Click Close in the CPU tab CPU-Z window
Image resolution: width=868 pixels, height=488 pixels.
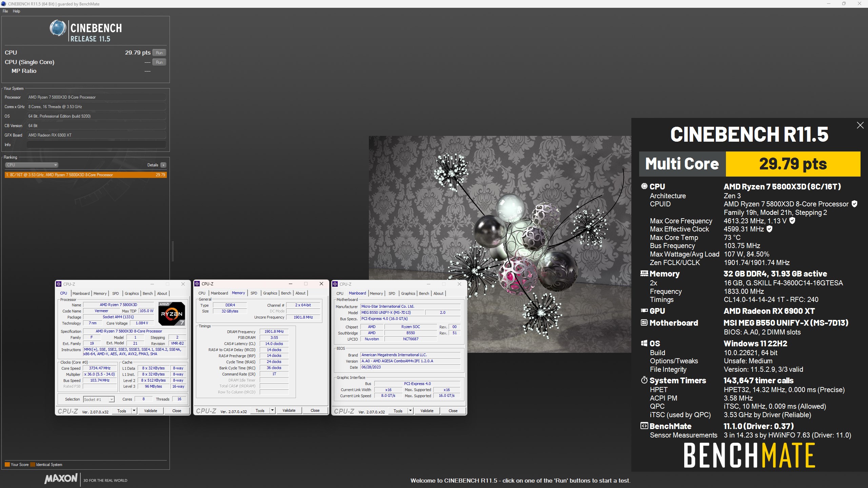(x=177, y=411)
